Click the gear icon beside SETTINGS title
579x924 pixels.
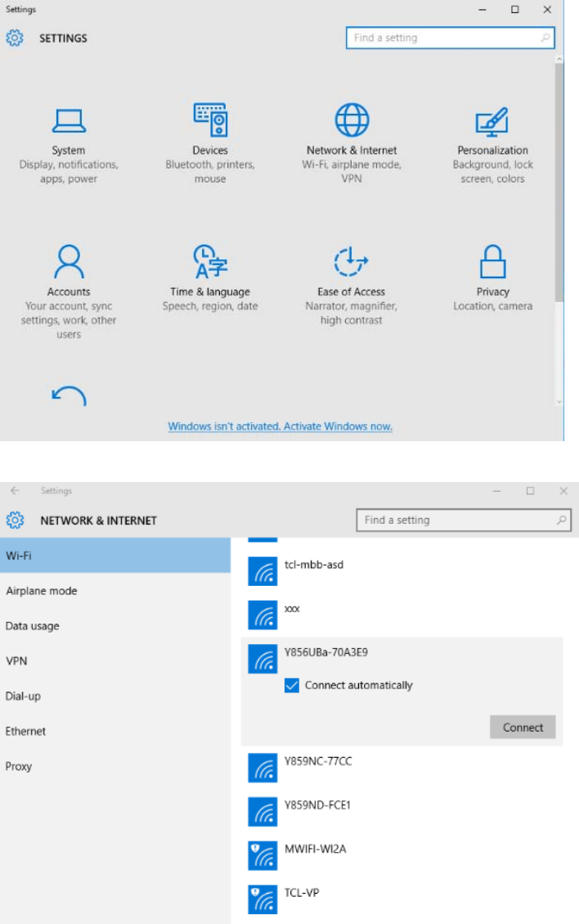(15, 38)
